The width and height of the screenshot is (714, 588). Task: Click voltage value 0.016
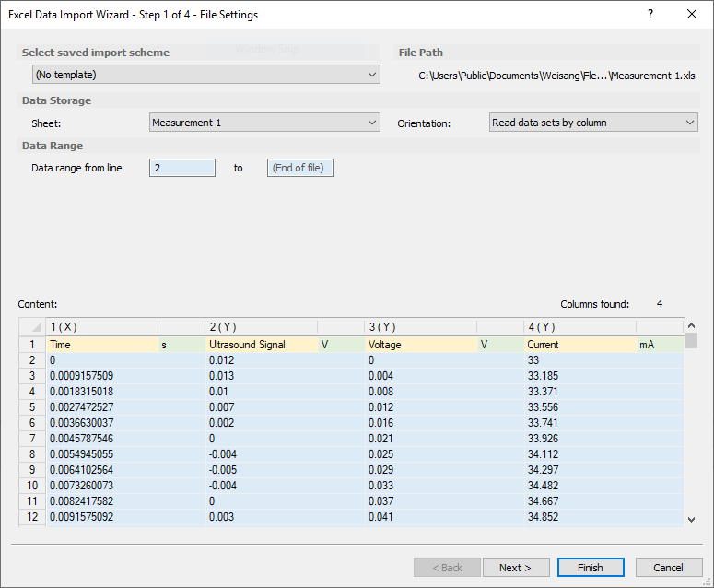pos(444,423)
